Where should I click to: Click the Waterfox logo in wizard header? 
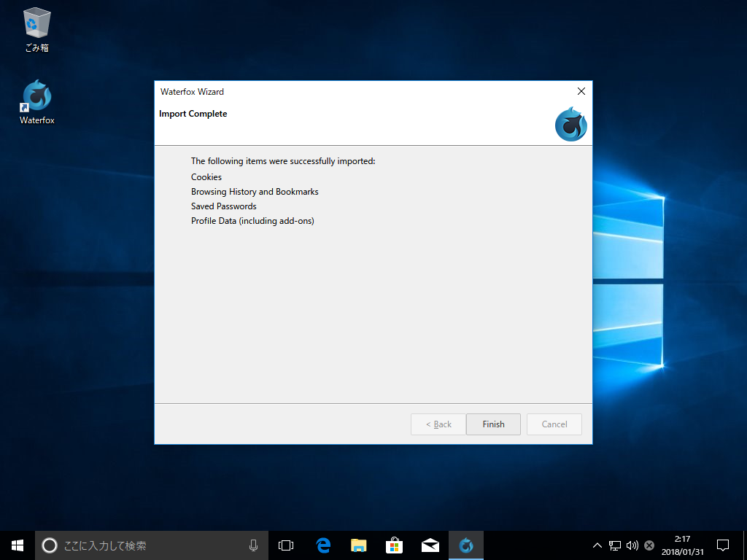tap(570, 124)
